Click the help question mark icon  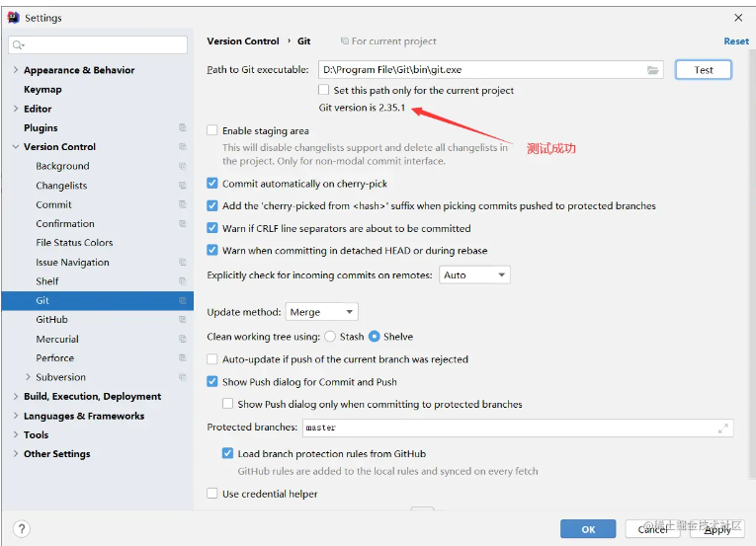(22, 529)
